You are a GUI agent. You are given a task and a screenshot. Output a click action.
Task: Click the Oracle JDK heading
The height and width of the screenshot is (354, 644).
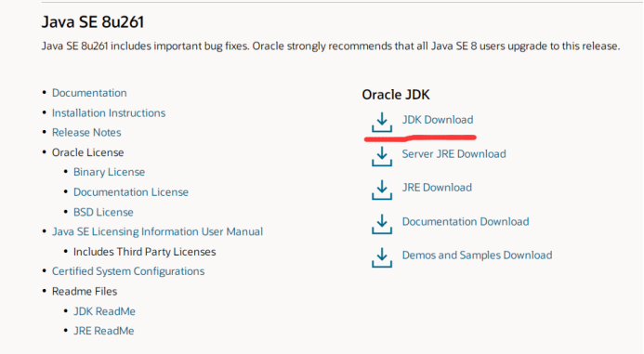[x=396, y=95]
